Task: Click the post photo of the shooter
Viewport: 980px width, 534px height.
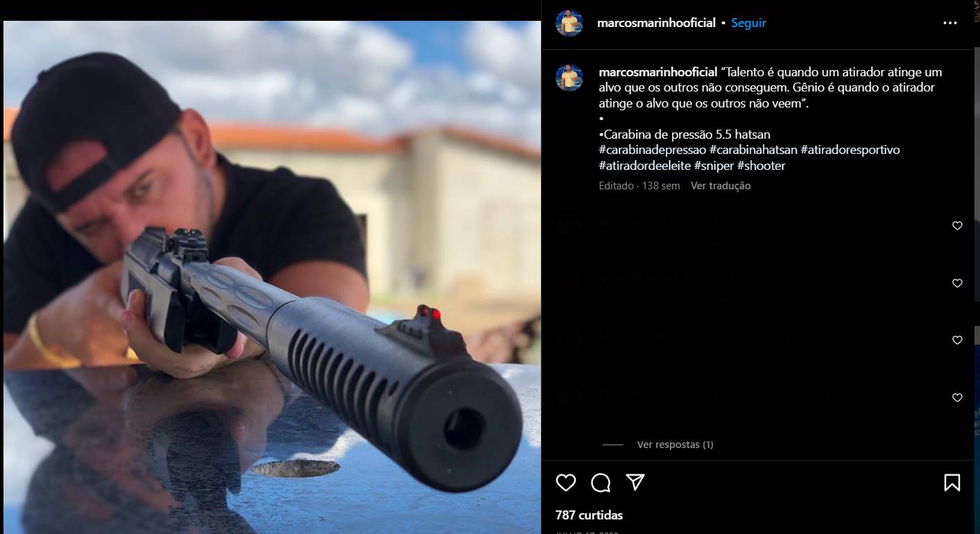Action: (272, 277)
